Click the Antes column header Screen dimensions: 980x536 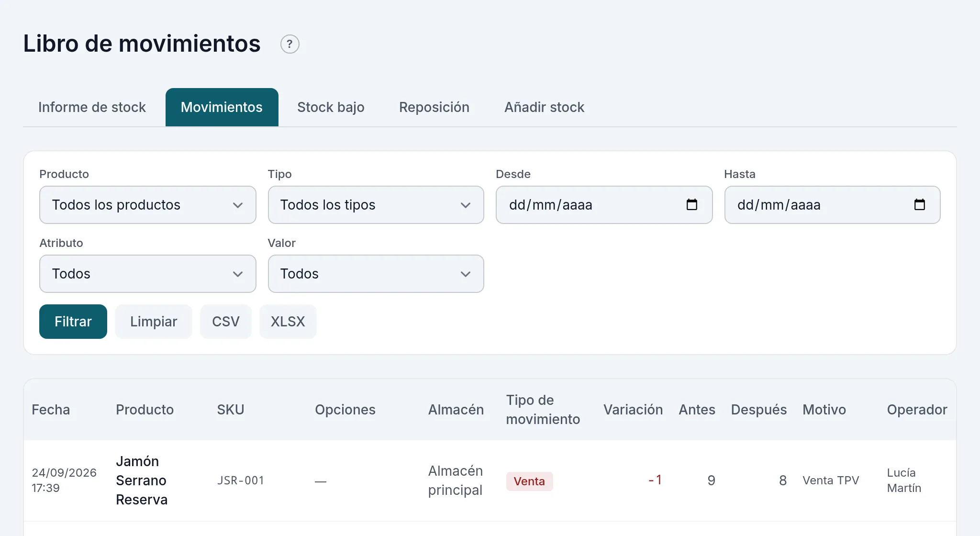click(x=697, y=410)
